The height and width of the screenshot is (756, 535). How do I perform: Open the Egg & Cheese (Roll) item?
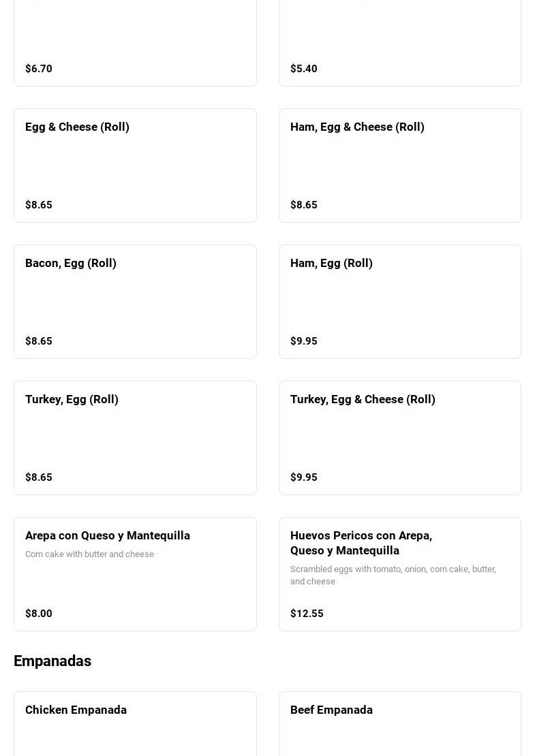[135, 166]
